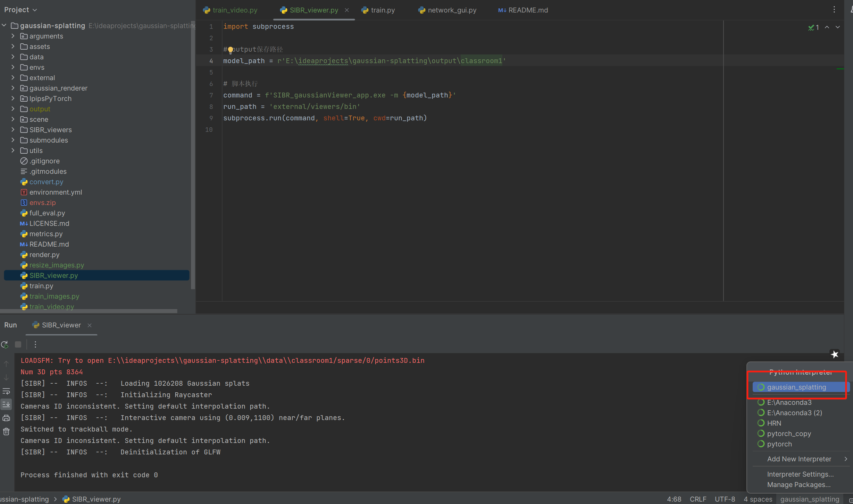Toggle Scroll to the end icon
The image size is (853, 504).
(6, 404)
